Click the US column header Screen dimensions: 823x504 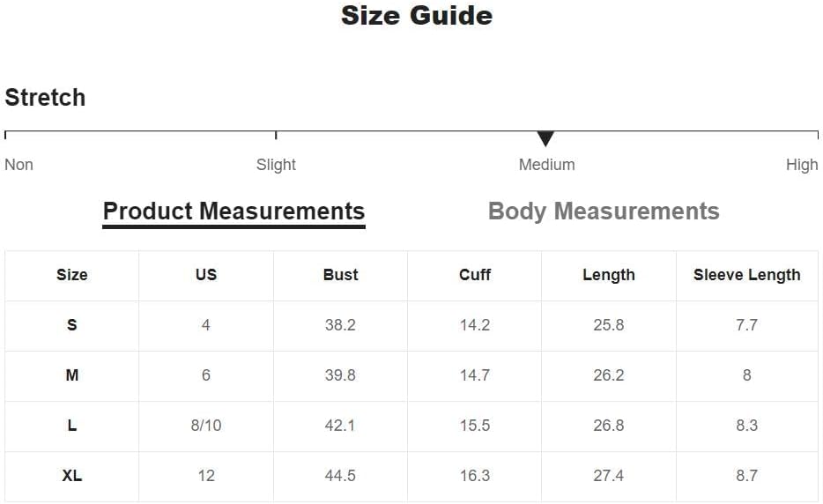(206, 275)
